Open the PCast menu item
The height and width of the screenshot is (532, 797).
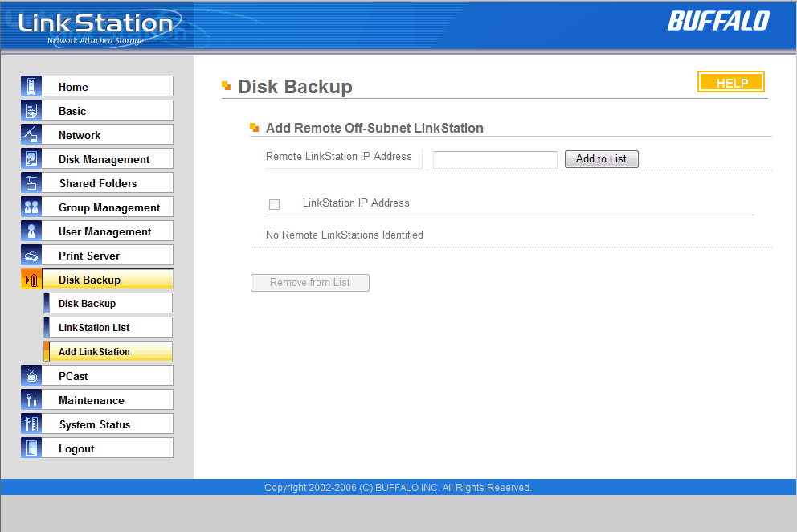(107, 376)
